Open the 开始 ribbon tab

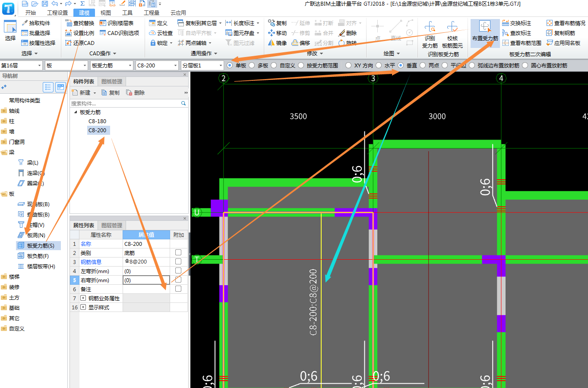31,13
